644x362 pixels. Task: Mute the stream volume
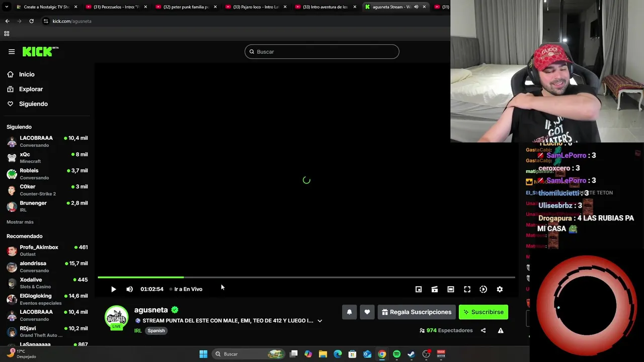coord(129,289)
